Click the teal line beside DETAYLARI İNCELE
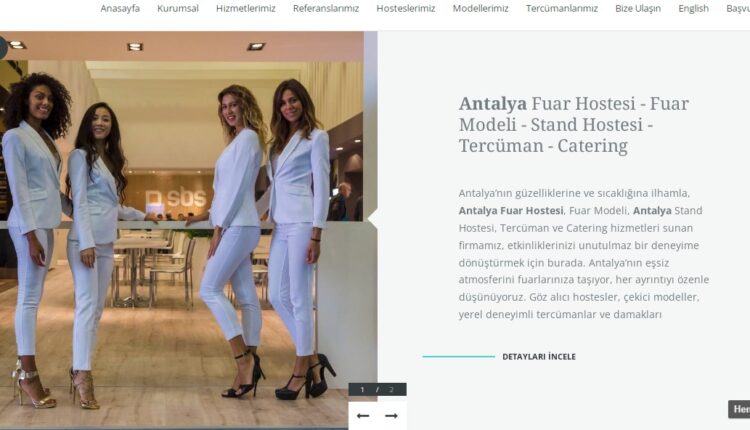 459,356
